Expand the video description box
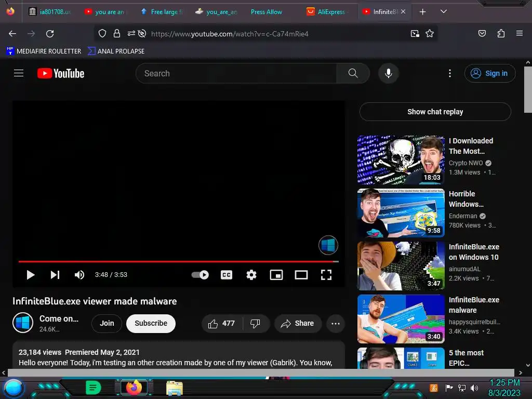Screen dimensions: 532x399 179,355
